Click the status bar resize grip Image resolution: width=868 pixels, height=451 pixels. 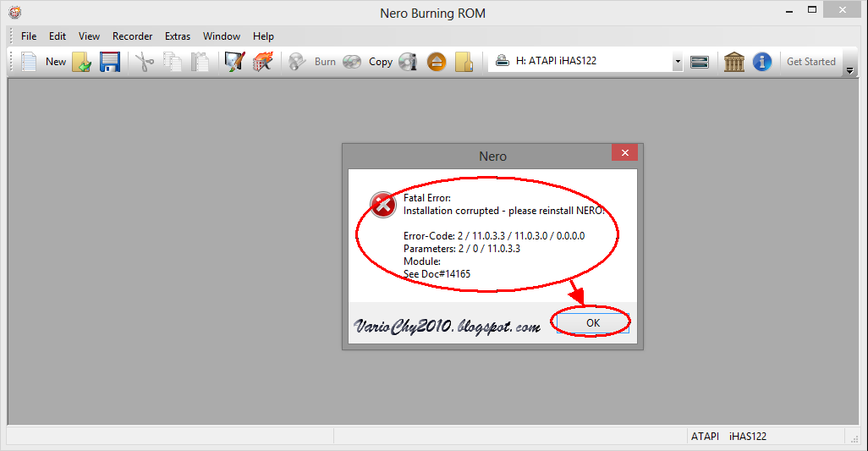coord(854,439)
